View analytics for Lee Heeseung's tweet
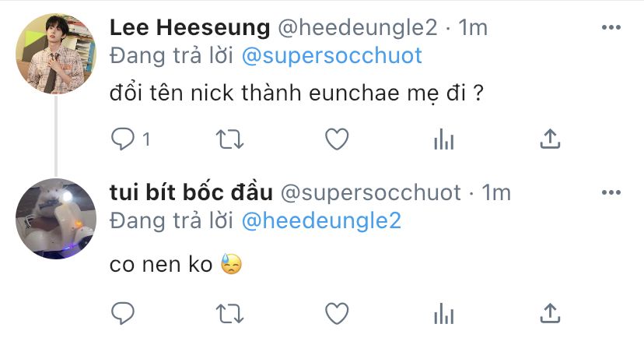 point(443,139)
